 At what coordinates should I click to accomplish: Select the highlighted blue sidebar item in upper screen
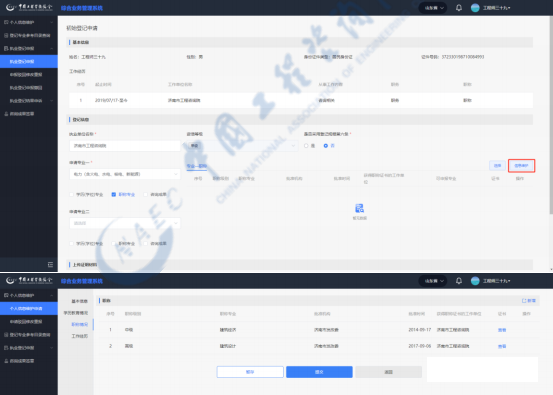click(29, 61)
